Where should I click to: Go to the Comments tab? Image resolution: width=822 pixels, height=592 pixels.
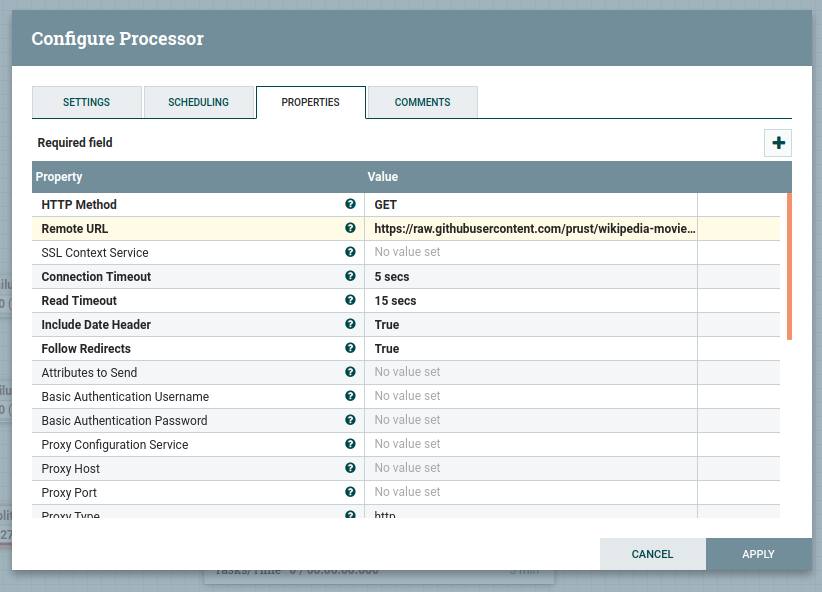coord(422,102)
